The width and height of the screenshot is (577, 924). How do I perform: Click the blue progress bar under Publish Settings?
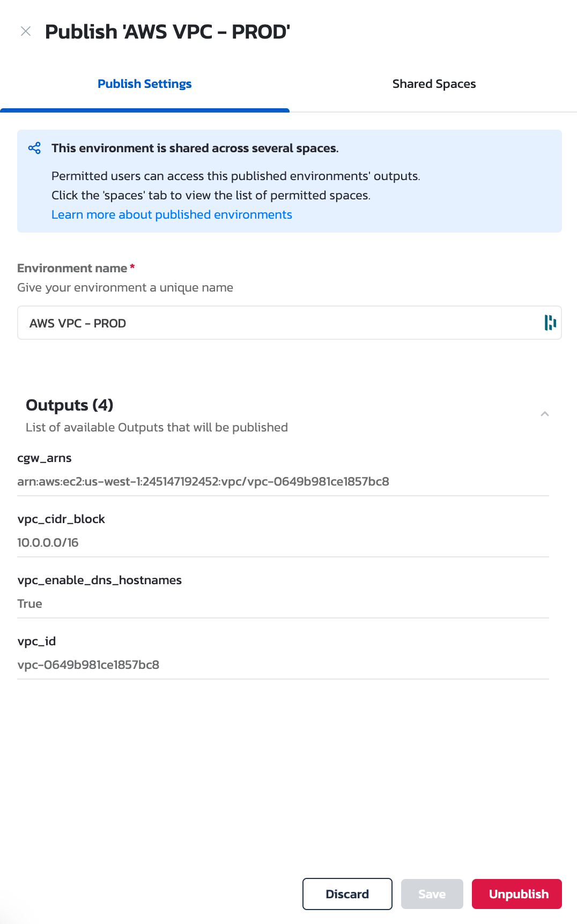pos(145,110)
